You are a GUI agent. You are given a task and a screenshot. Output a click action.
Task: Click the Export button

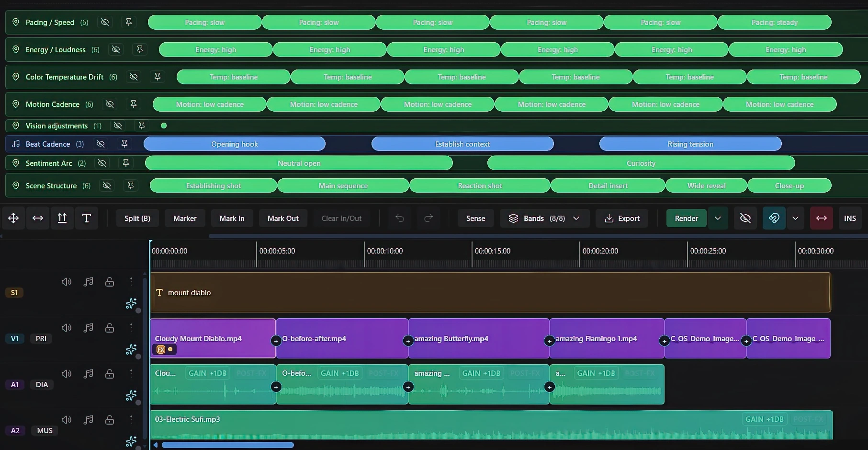point(622,219)
